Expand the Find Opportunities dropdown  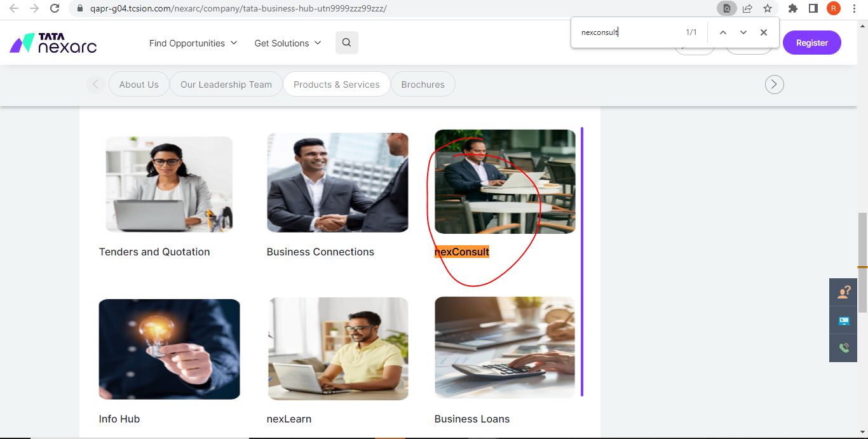click(193, 43)
